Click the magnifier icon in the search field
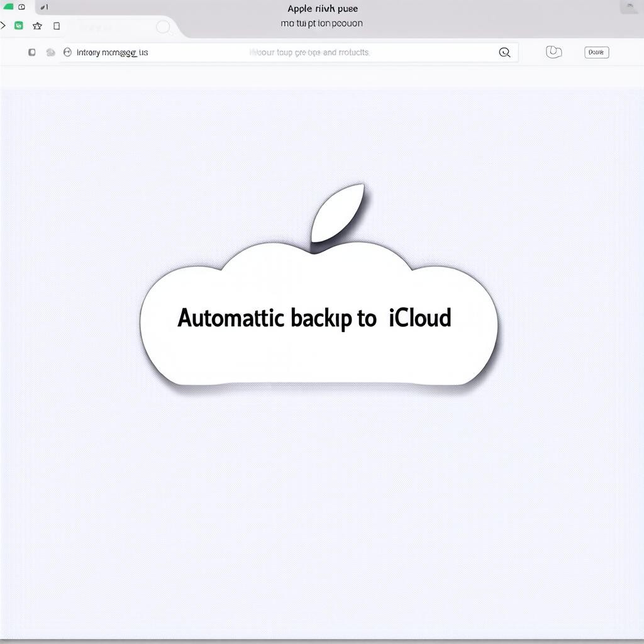This screenshot has height=644, width=644. tap(504, 53)
